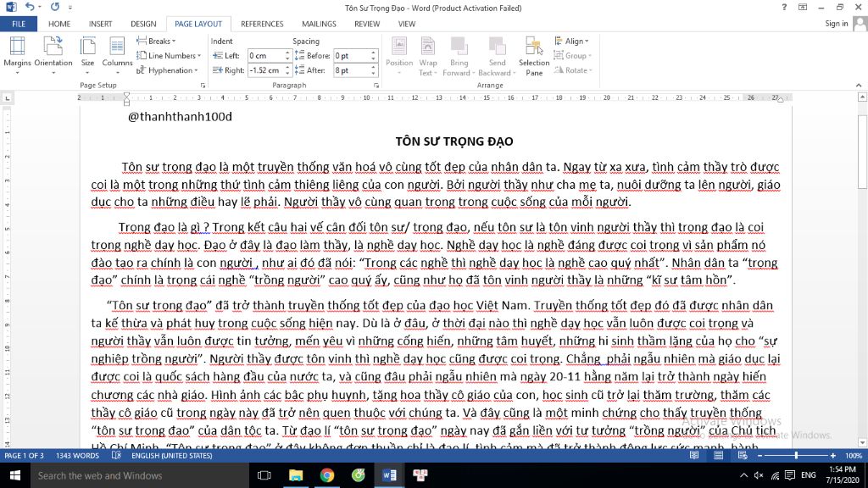Adjust the Spacing After spinner arrows

pos(373,70)
